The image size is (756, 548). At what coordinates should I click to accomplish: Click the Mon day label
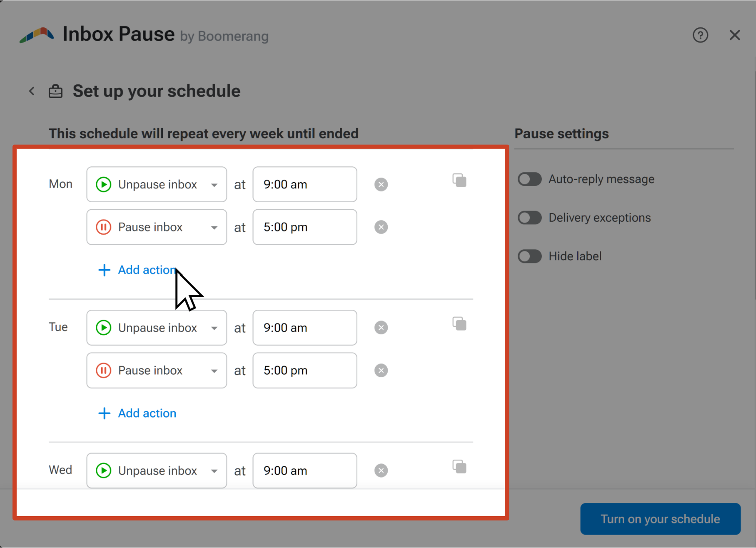(x=60, y=184)
